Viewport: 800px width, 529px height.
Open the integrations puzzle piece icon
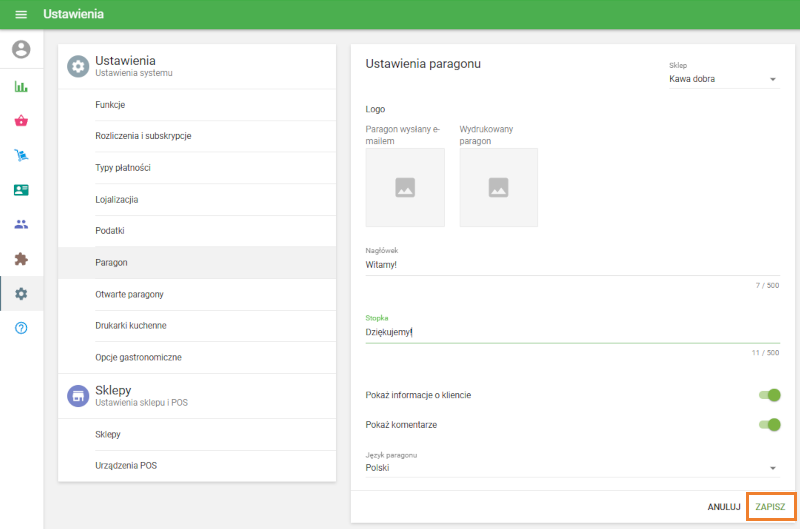coord(21,259)
